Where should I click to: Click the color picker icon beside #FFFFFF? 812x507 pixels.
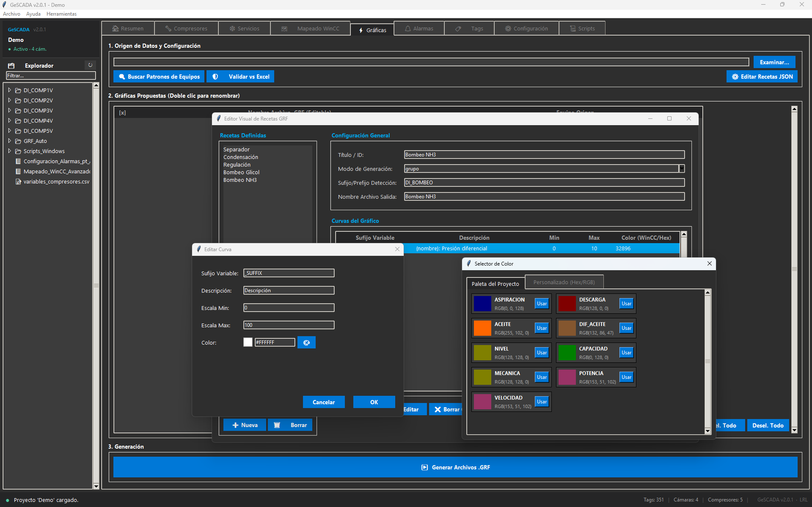pos(306,343)
